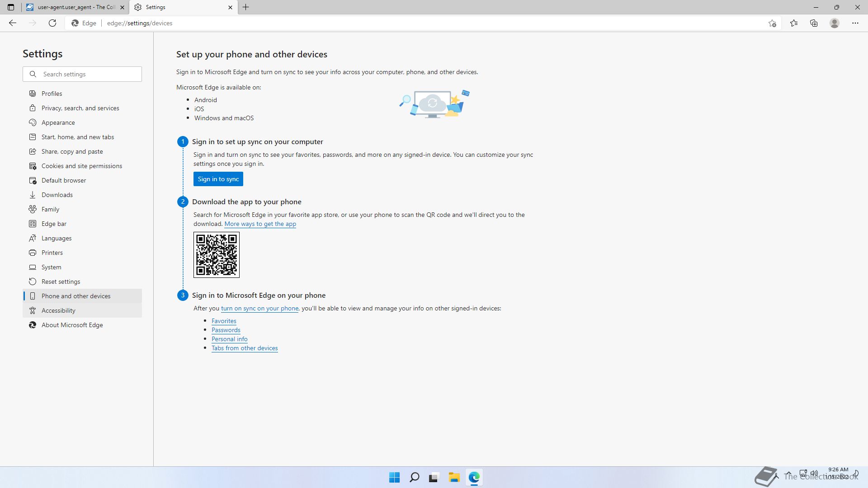The height and width of the screenshot is (488, 868).
Task: Click the QR code image
Action: pos(217,255)
